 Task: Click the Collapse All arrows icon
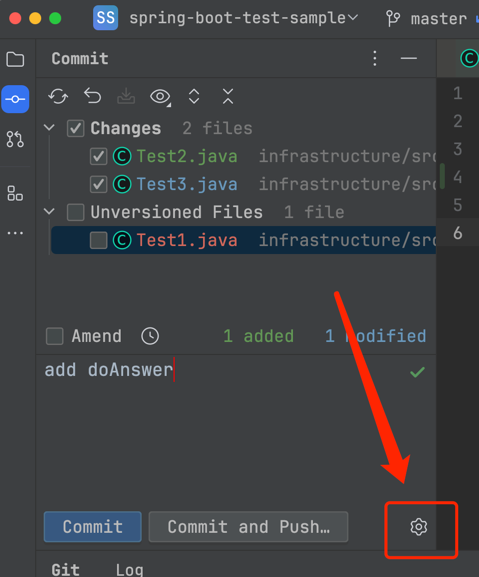[228, 96]
